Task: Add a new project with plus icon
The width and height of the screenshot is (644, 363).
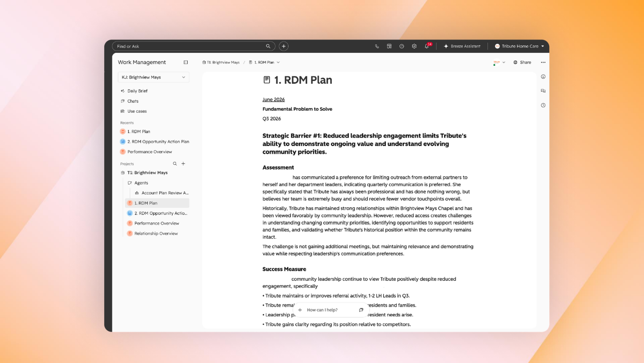Action: 183,164
